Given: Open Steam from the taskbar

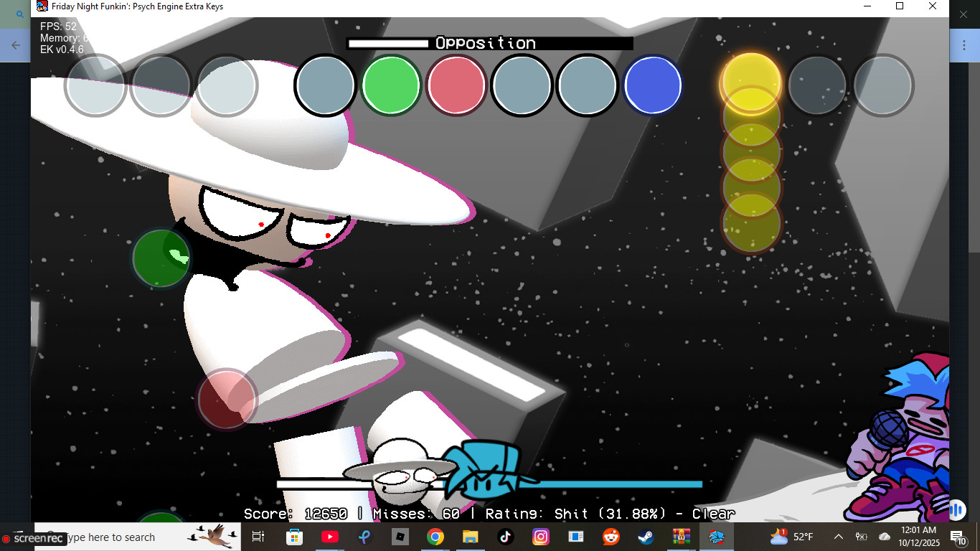Looking at the screenshot, I should point(646,537).
